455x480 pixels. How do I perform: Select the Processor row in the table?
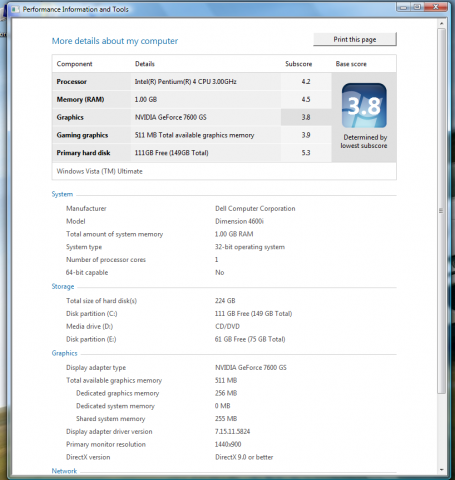192,82
